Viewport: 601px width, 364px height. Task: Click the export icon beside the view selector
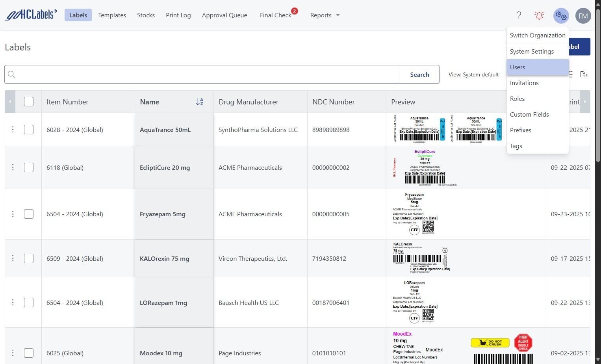[x=584, y=74]
